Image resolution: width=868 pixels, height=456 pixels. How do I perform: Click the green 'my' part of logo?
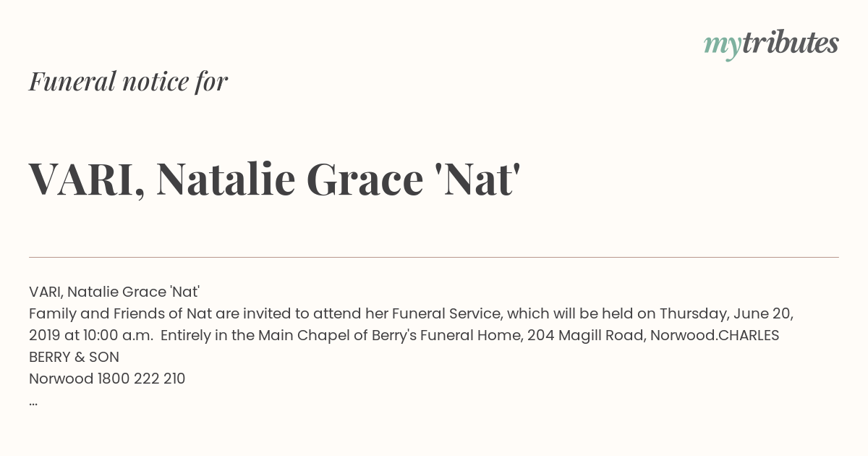(722, 47)
